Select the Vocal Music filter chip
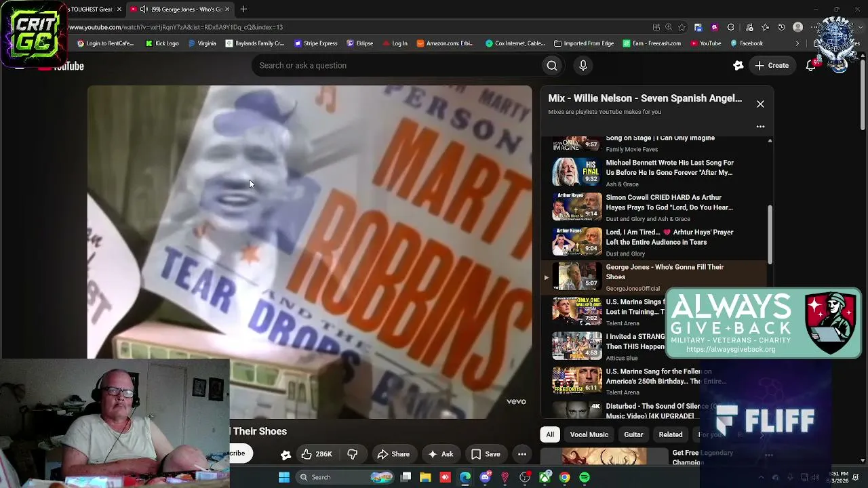The image size is (868, 488). pyautogui.click(x=589, y=434)
